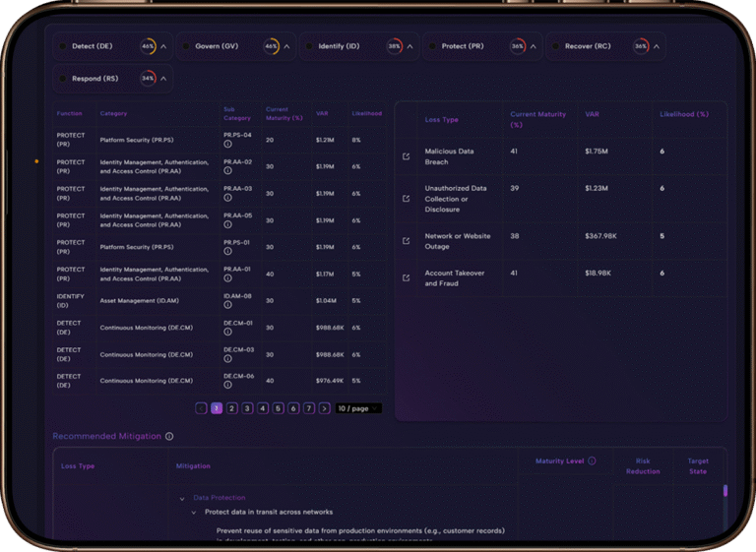
Task: Jump to page 7 in pagination
Action: (309, 408)
